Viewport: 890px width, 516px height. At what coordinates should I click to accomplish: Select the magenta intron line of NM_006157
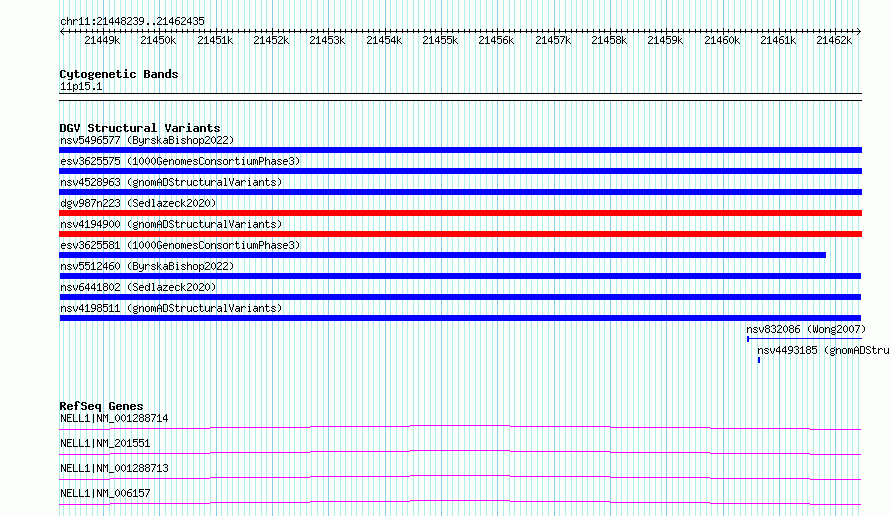460,502
